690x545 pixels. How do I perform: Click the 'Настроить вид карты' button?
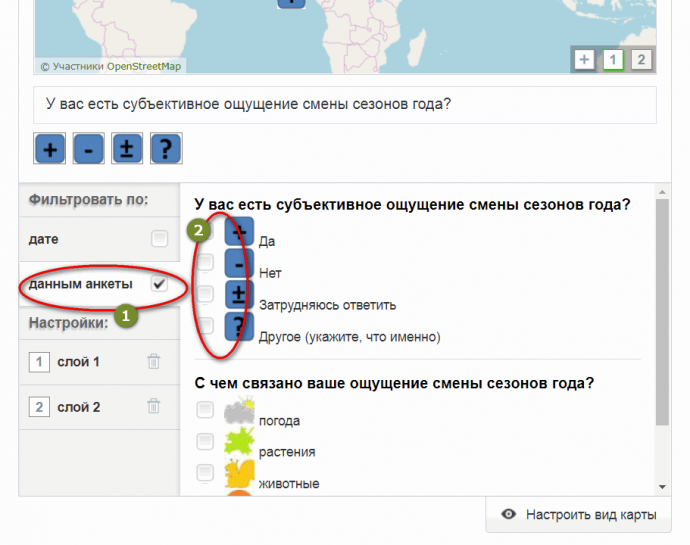[580, 515]
